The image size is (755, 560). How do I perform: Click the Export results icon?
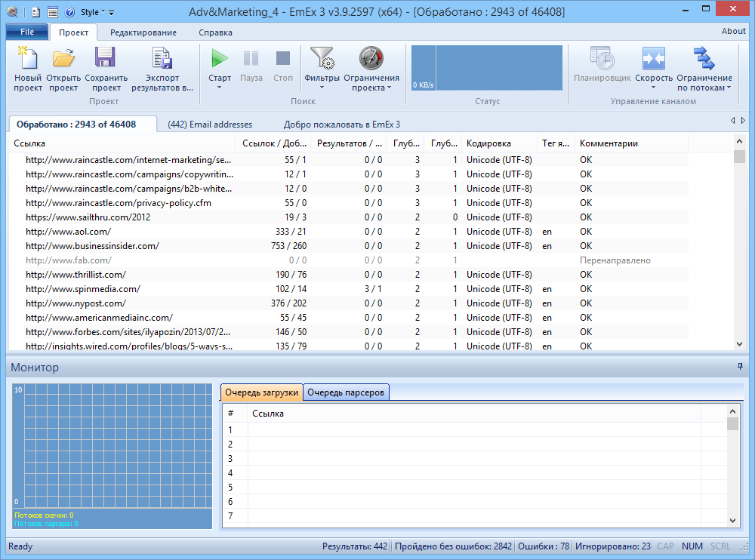pyautogui.click(x=162, y=58)
